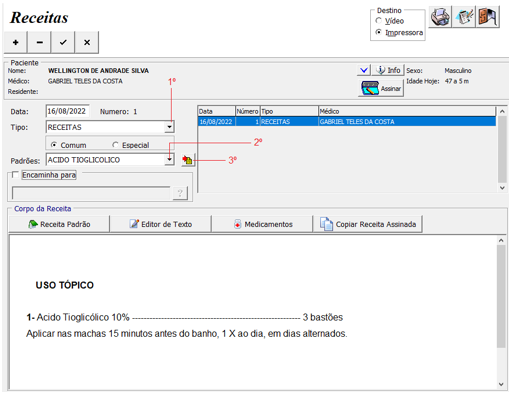Cancel edits with the X button
The image size is (511, 393).
[87, 42]
